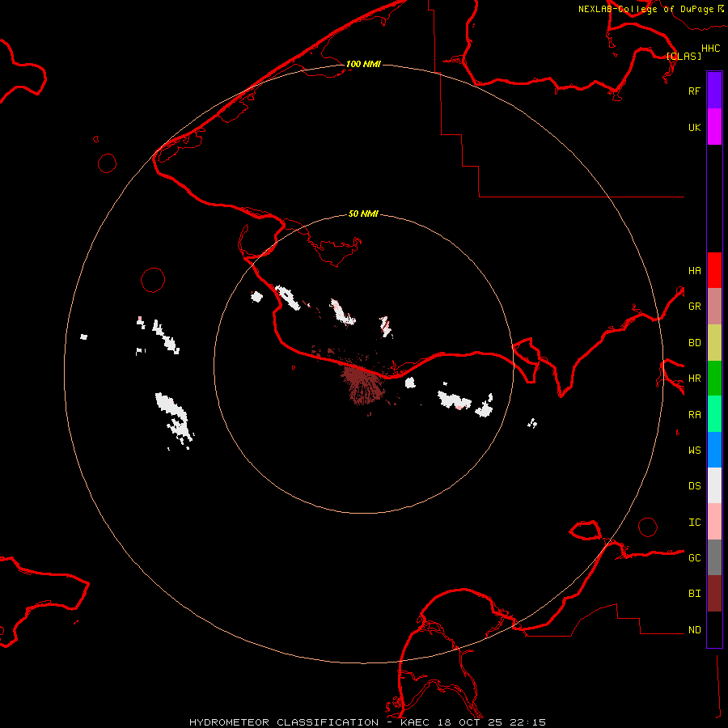The width and height of the screenshot is (728, 728).
Task: Click the GR legend color swatch
Action: pos(714,307)
